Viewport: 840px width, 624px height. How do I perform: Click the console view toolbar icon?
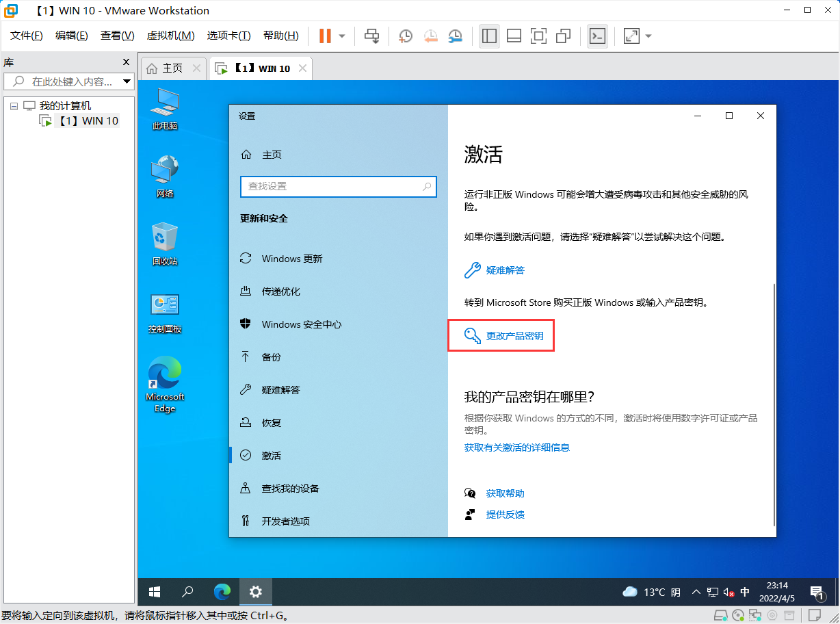(x=597, y=36)
